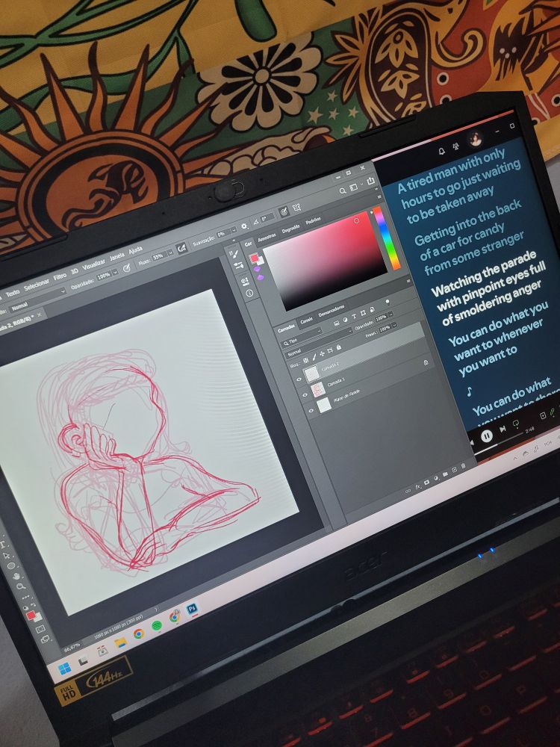
Task: Create a new layer icon
Action: click(454, 470)
